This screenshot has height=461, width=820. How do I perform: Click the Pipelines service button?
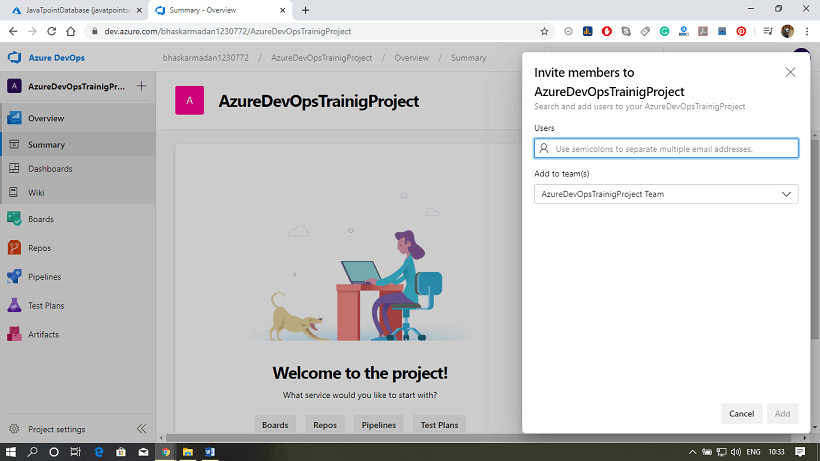pos(379,424)
